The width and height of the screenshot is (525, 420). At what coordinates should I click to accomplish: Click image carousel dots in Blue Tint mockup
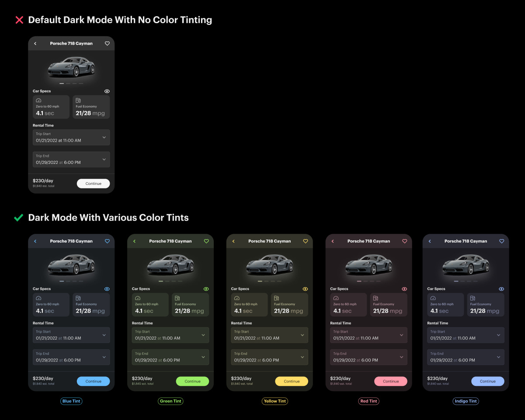(x=71, y=281)
